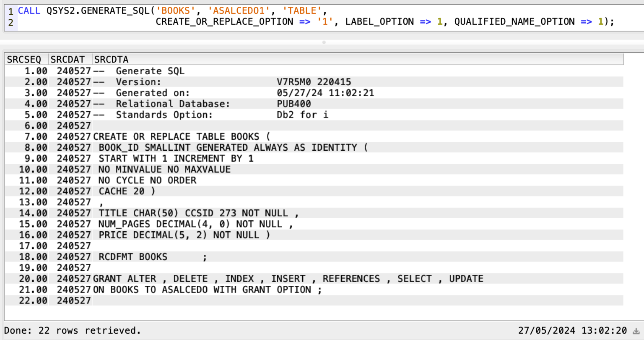This screenshot has width=644, height=340.
Task: Click QUALIFIED_NAME_OPTION parameter in the editor
Action: 514,22
